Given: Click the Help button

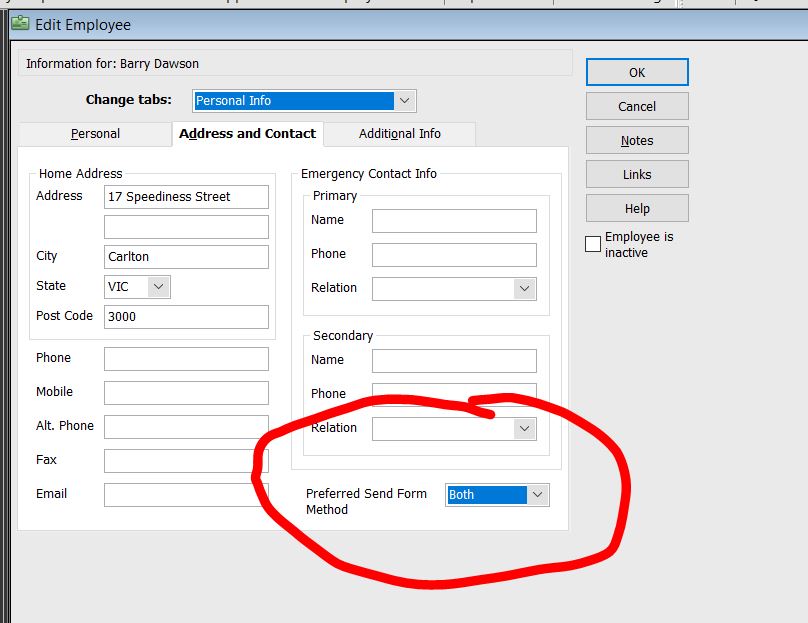Looking at the screenshot, I should [637, 208].
